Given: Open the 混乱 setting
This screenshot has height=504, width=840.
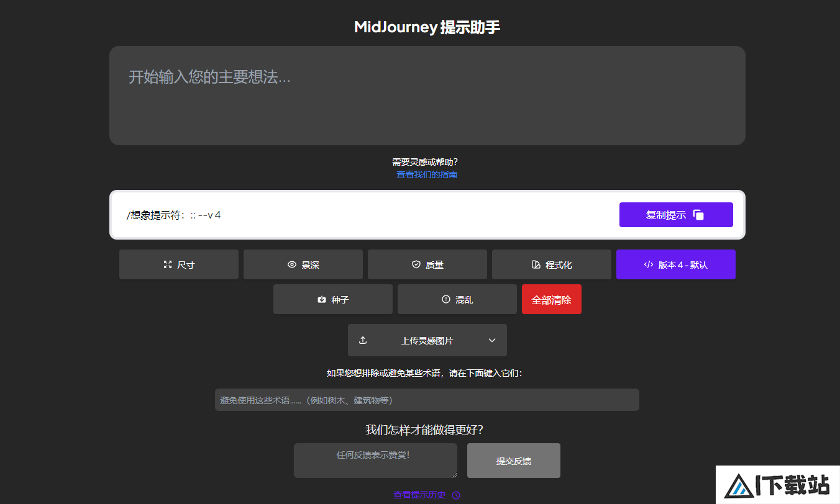Looking at the screenshot, I should coord(457,299).
